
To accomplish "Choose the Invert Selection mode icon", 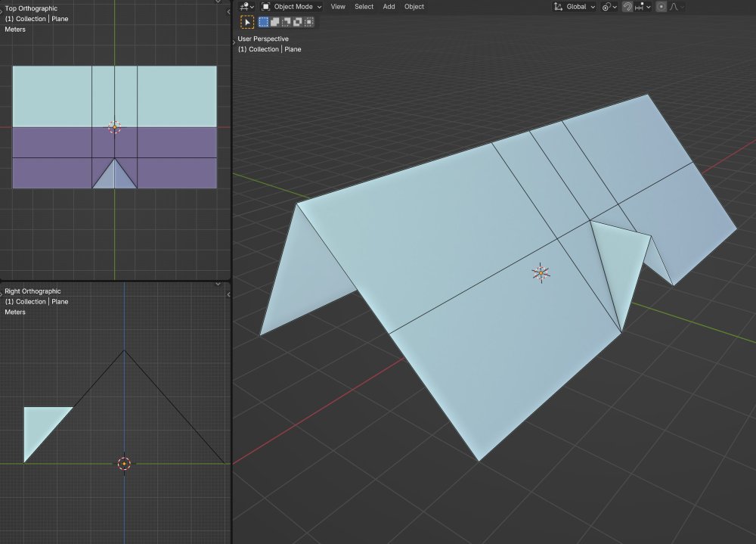I will point(298,23).
